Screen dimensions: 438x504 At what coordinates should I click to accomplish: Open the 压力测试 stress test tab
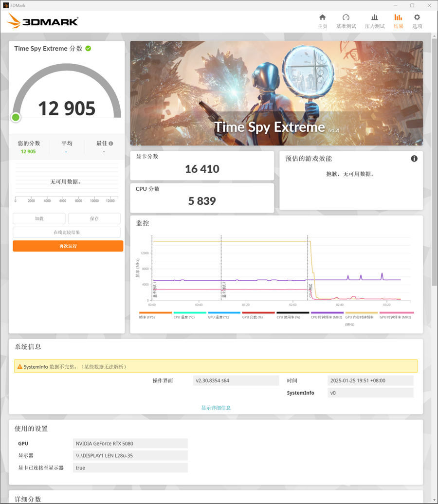(x=375, y=21)
